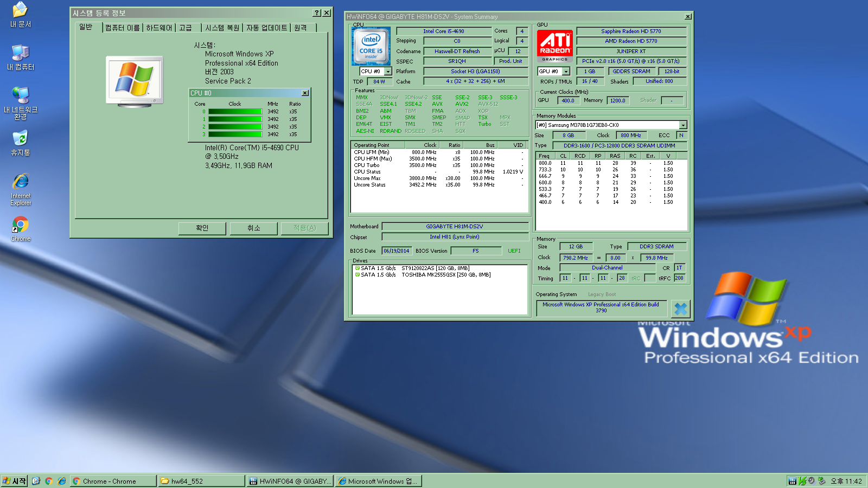The height and width of the screenshot is (488, 868).
Task: Click the volume speaker tray icon
Action: (812, 480)
